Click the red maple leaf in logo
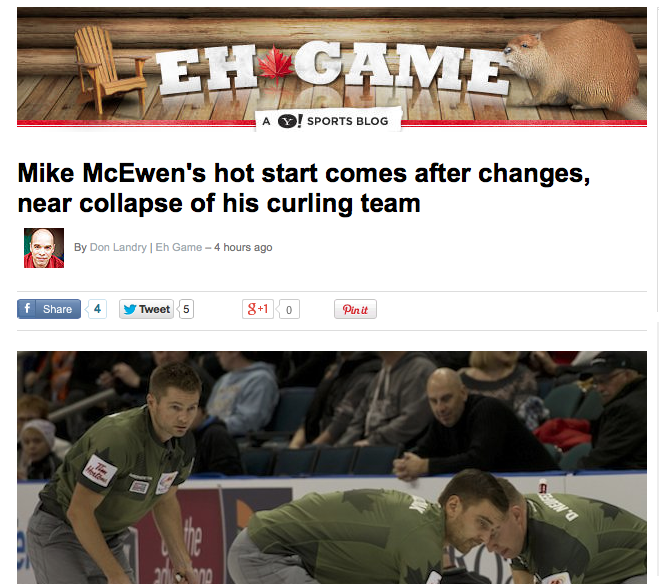Image resolution: width=659 pixels, height=584 pixels. (275, 63)
